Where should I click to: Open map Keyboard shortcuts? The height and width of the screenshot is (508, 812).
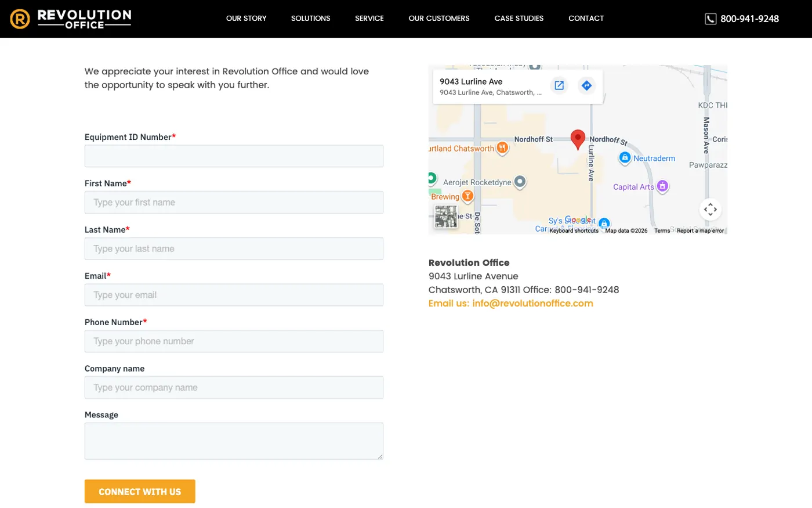(574, 231)
